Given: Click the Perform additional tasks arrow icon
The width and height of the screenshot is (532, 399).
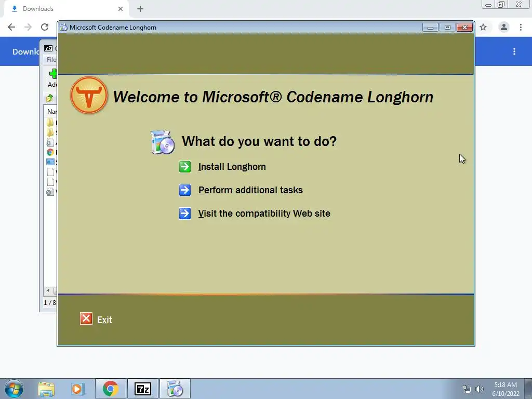Looking at the screenshot, I should click(185, 190).
